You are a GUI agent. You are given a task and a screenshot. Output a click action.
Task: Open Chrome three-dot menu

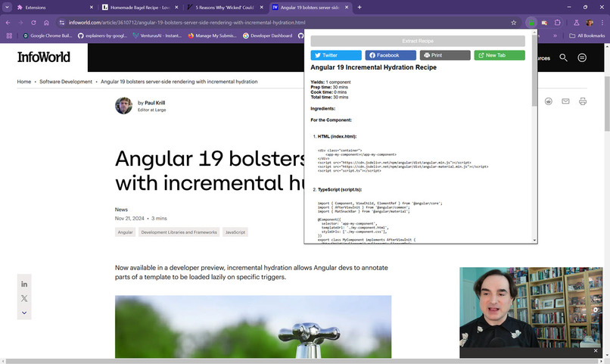[602, 23]
